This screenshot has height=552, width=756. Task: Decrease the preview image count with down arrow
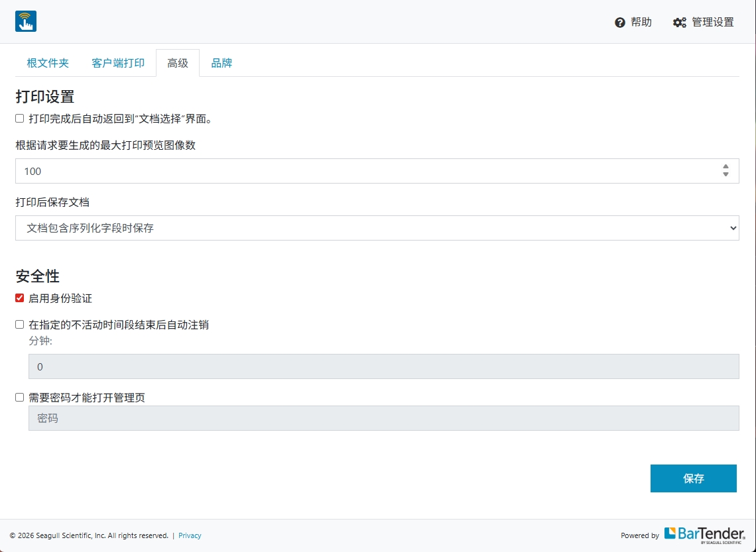[x=725, y=174]
